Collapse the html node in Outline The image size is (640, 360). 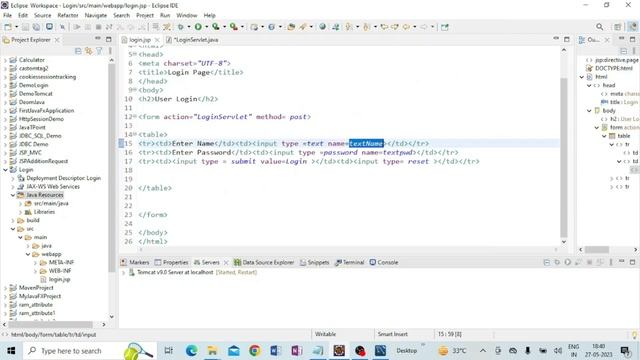pos(582,77)
